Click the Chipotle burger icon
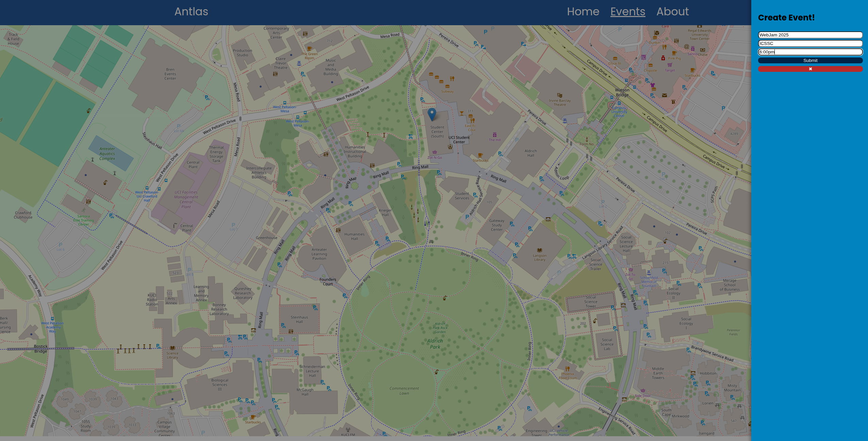Image resolution: width=868 pixels, height=441 pixels. click(x=650, y=65)
